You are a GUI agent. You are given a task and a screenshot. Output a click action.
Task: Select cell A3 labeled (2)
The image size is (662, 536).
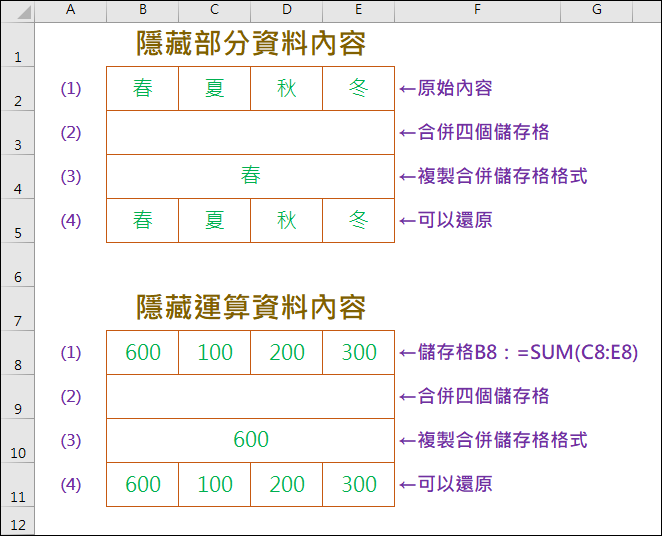(x=71, y=133)
